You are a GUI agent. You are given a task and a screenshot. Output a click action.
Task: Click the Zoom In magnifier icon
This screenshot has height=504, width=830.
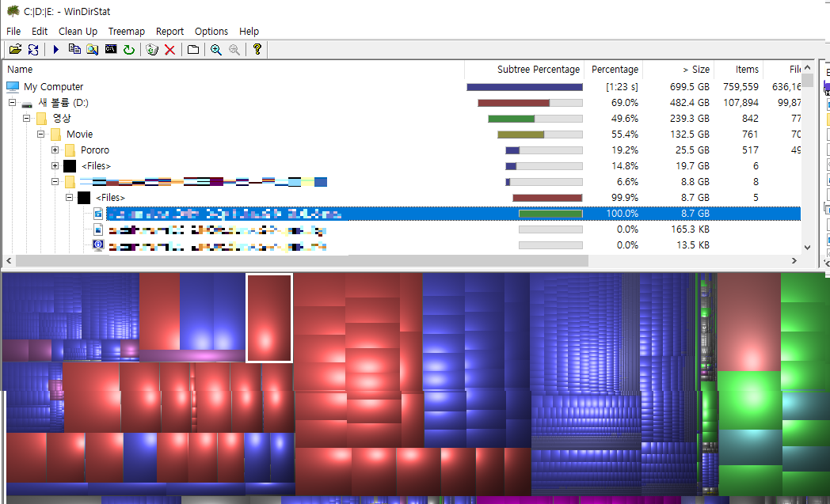(216, 49)
